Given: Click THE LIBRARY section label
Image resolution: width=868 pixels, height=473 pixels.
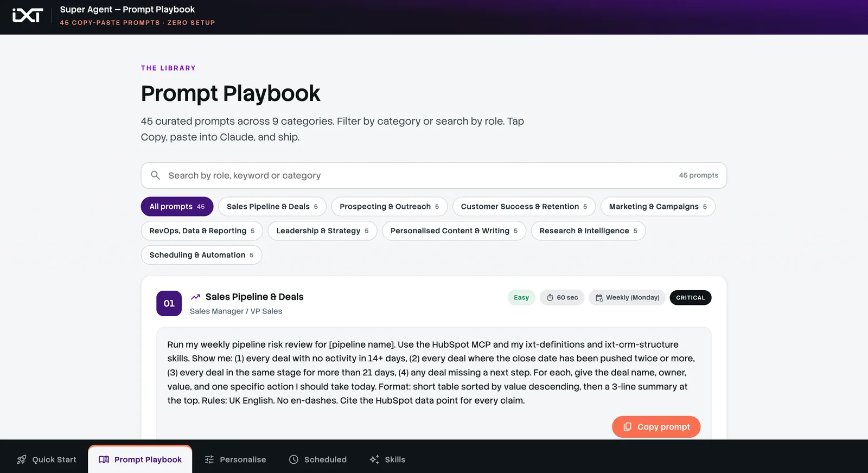Looking at the screenshot, I should click(168, 68).
